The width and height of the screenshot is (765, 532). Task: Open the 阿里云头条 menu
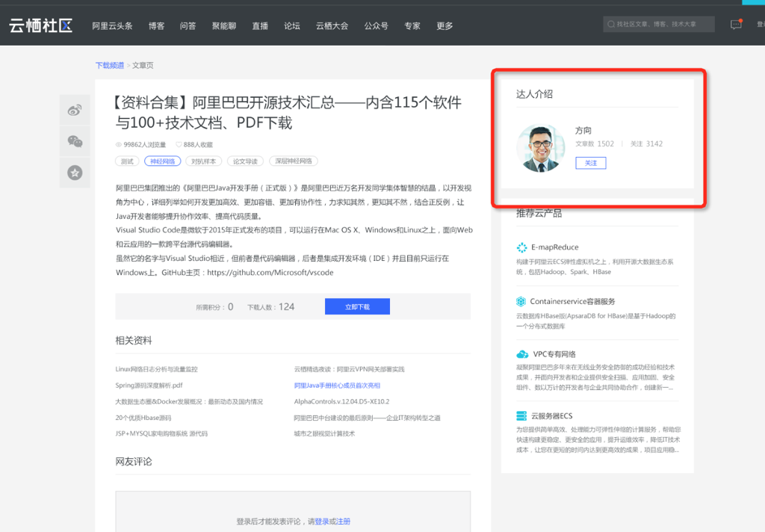(x=112, y=26)
